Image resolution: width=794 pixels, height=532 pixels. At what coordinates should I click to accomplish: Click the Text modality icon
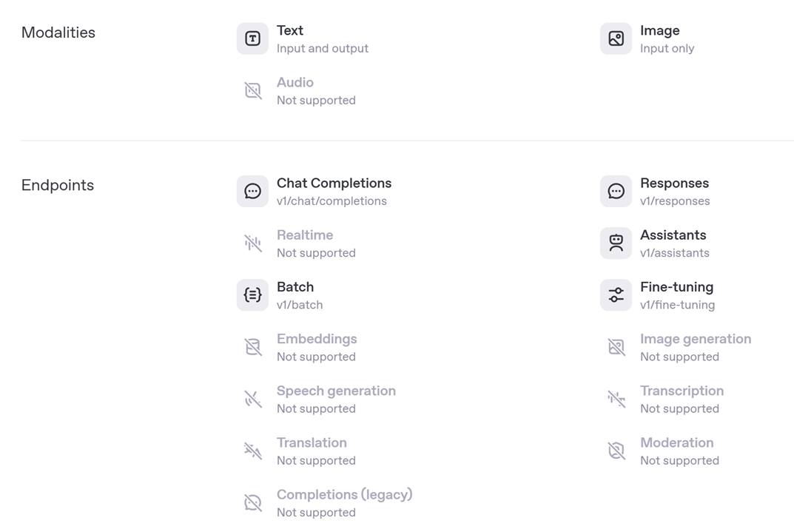(x=252, y=38)
